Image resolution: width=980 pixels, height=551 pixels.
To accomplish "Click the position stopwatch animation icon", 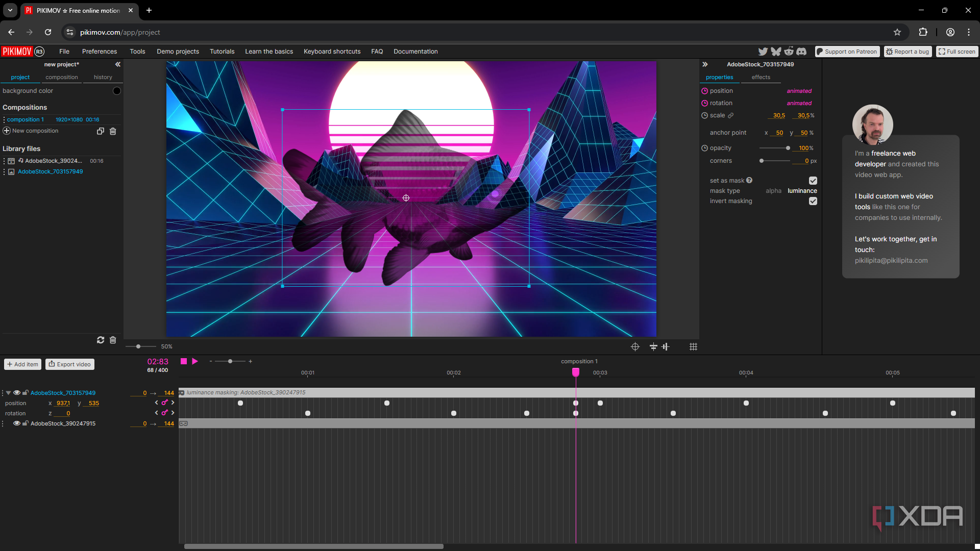I will (704, 91).
